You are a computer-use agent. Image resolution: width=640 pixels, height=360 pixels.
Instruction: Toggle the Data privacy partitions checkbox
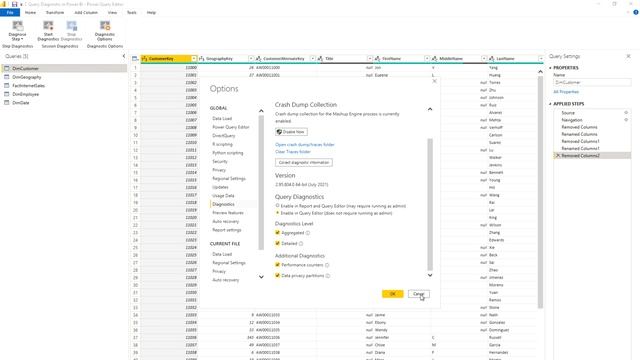click(278, 276)
